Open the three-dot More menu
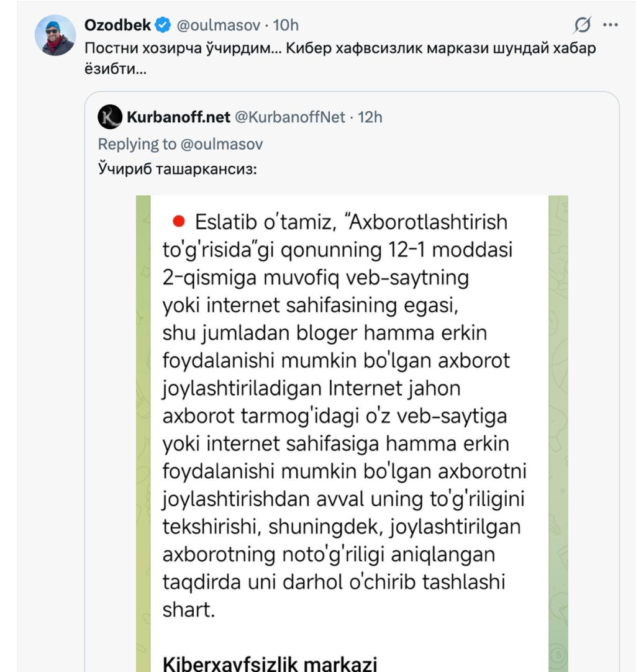636x672 pixels. click(x=611, y=25)
